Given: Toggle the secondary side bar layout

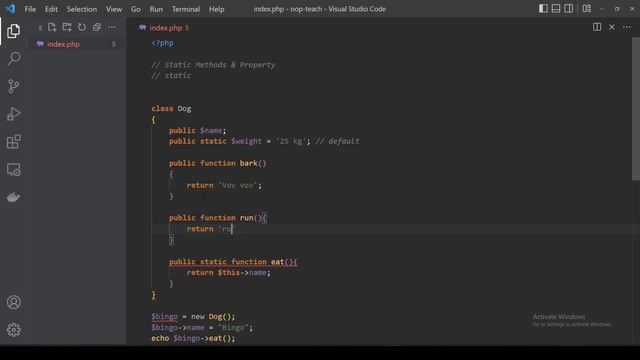Looking at the screenshot, I should (x=569, y=9).
